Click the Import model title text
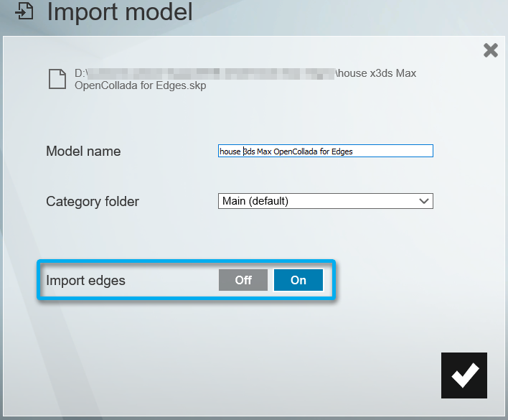The image size is (508, 420). 120,11
